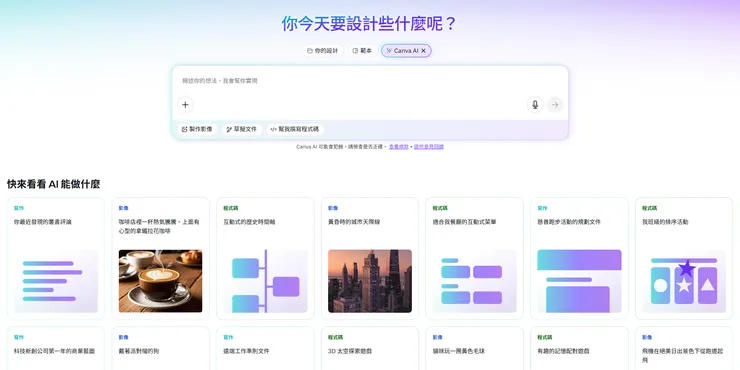The width and height of the screenshot is (740, 370).
Task: Remove the Canva AI chip via X
Action: tap(424, 50)
